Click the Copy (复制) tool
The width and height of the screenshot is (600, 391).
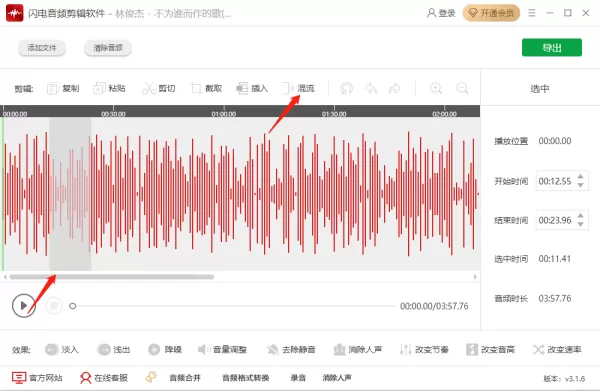(63, 88)
